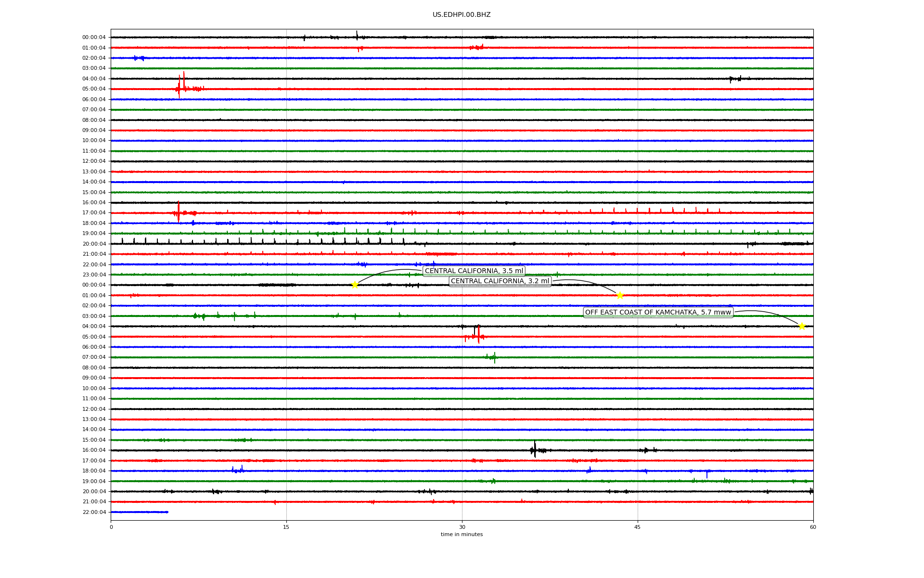The height and width of the screenshot is (578, 924).
Task: Click the 60 tick label on x-axis
Action: (813, 527)
